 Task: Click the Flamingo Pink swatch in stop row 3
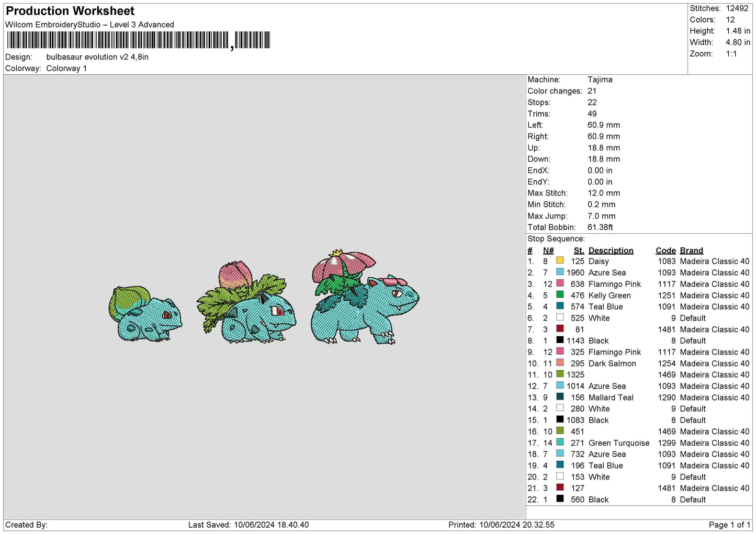560,283
